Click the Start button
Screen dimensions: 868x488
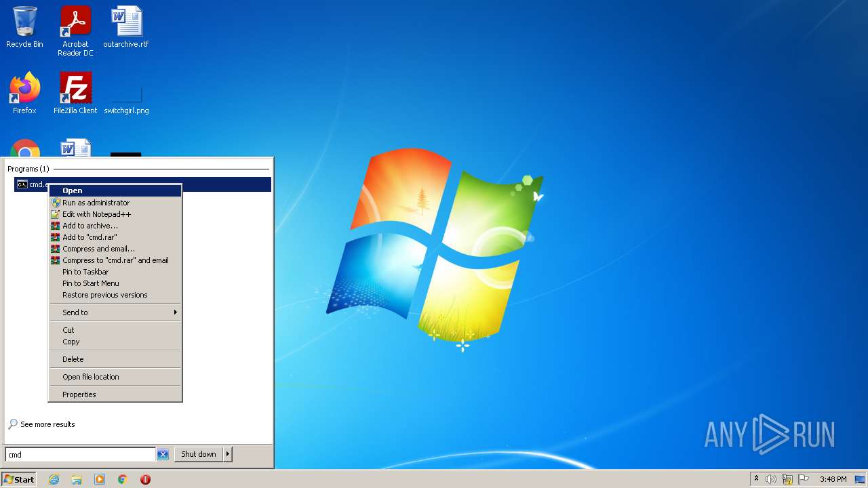pos(19,479)
